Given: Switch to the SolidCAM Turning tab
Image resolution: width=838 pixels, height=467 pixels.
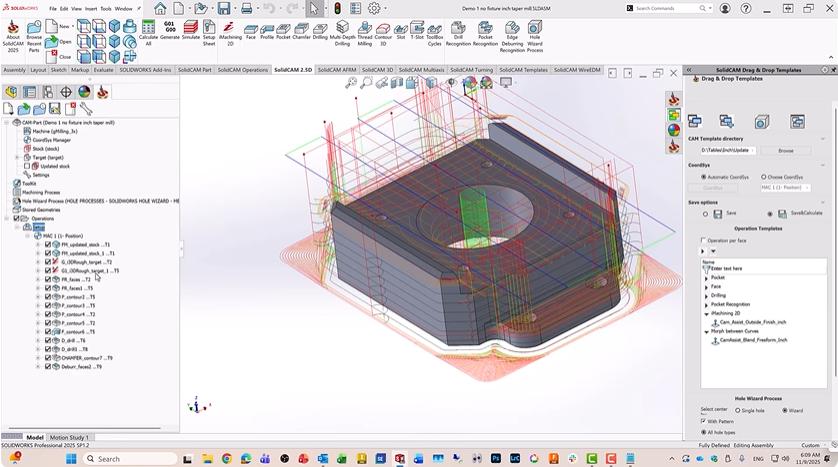Looking at the screenshot, I should point(471,70).
